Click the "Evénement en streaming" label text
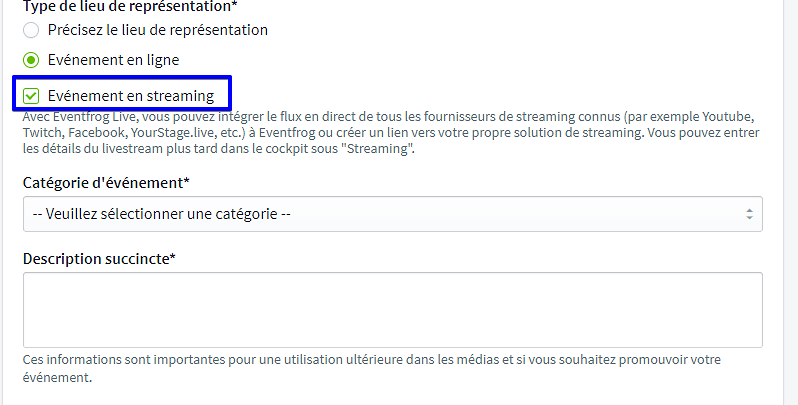The width and height of the screenshot is (798, 405). [133, 96]
